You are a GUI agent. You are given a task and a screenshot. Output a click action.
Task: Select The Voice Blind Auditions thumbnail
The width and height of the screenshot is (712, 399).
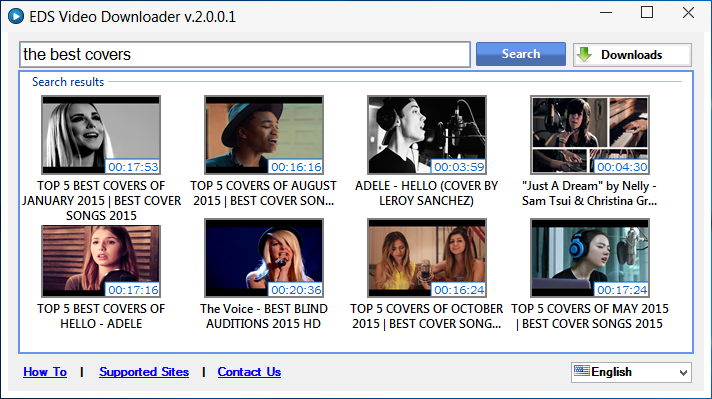click(x=264, y=258)
